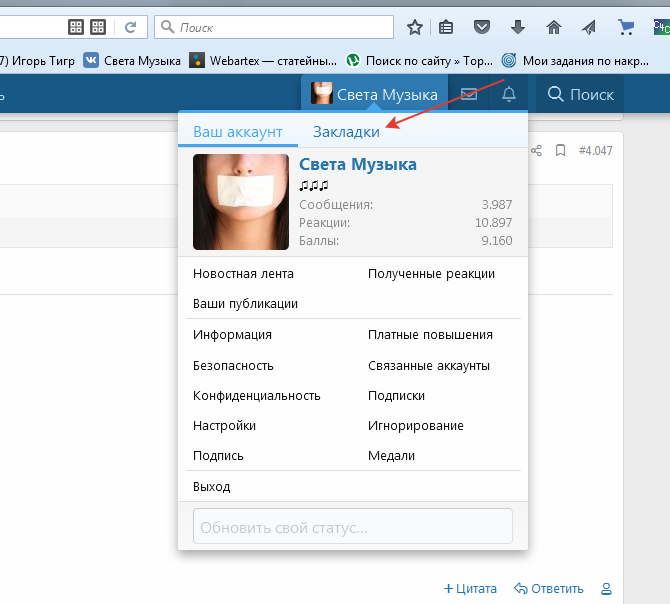The image size is (670, 604).
Task: Expand the Света Музыка account dropdown
Action: pyautogui.click(x=374, y=95)
